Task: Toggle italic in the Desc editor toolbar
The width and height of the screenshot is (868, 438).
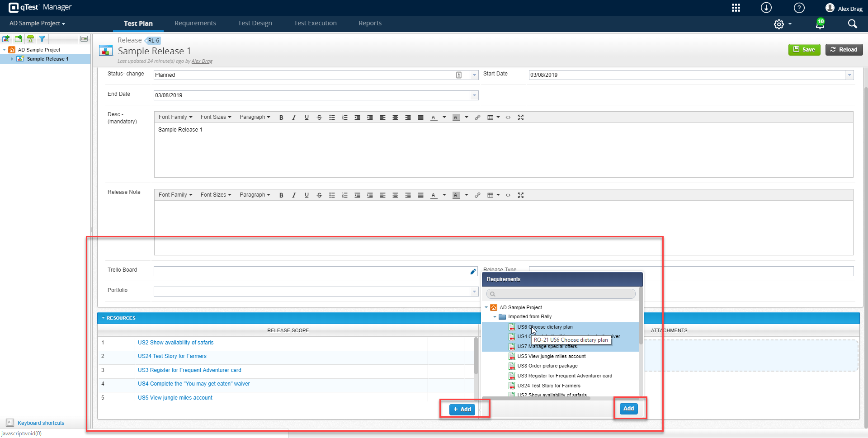Action: click(x=294, y=118)
